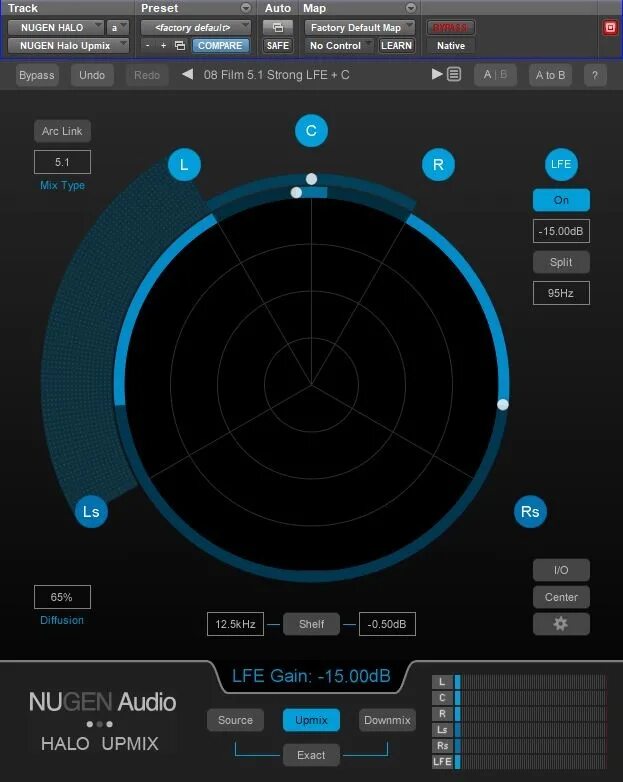Click the 65% Diffusion value field
The height and width of the screenshot is (782, 623).
(62, 597)
